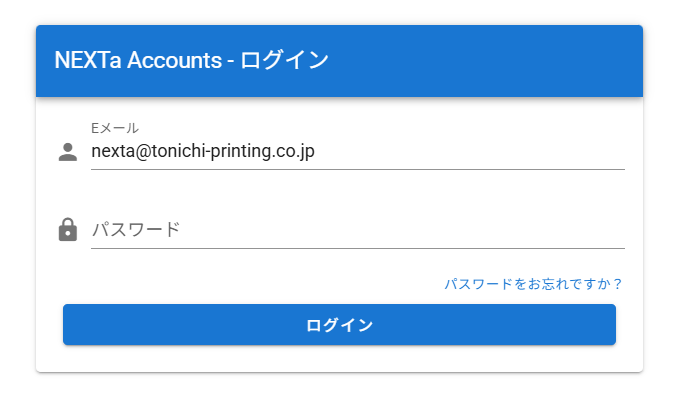Submit the form with the ログイン button
The height and width of the screenshot is (403, 682).
click(x=339, y=325)
